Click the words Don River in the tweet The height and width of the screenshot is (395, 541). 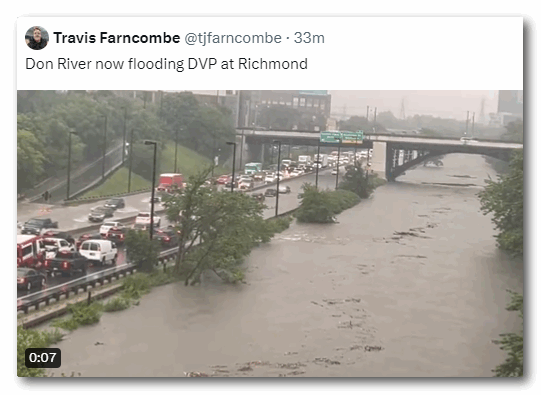59,64
